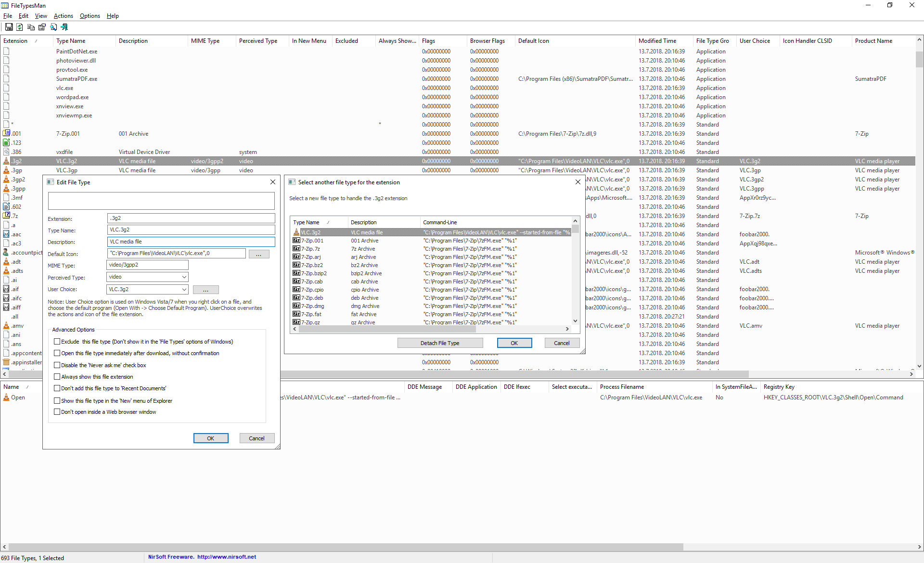
Task: Click the 7-Zip.deb icon in type list
Action: 296,298
